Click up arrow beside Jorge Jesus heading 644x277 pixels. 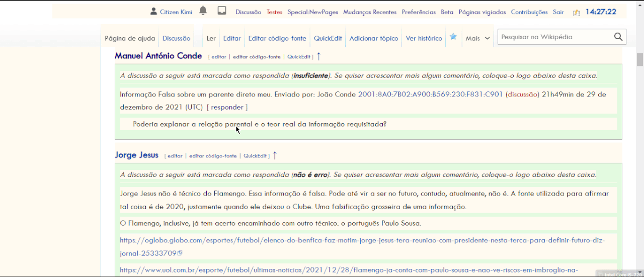(275, 155)
